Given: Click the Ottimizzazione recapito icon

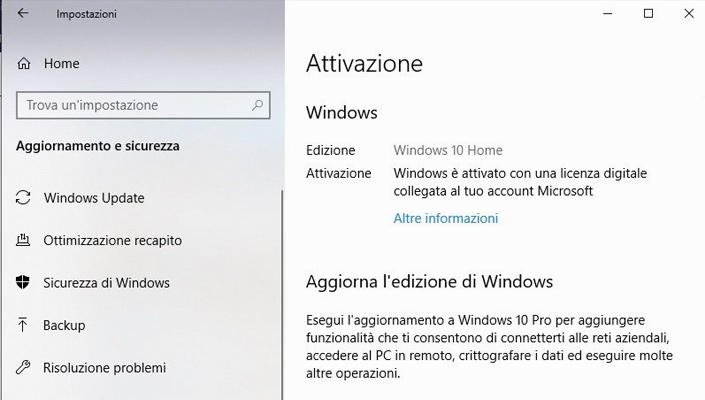Looking at the screenshot, I should (23, 240).
